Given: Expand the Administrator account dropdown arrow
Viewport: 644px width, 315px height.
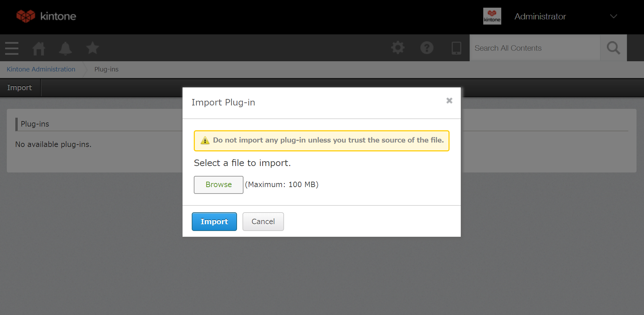Looking at the screenshot, I should [613, 16].
